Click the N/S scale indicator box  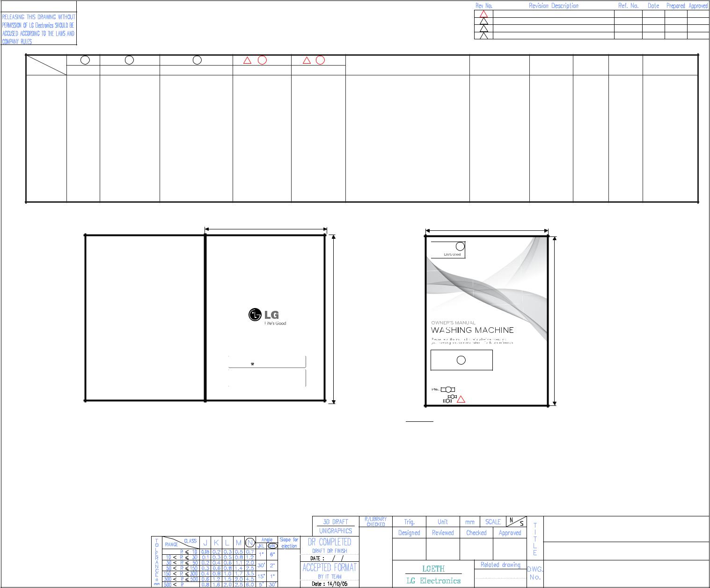tap(516, 522)
